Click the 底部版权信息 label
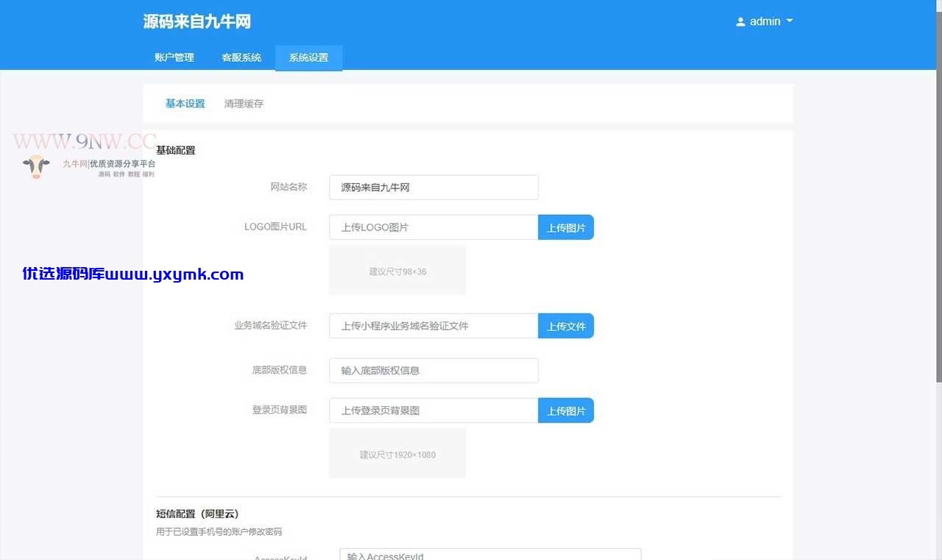 [x=279, y=370]
